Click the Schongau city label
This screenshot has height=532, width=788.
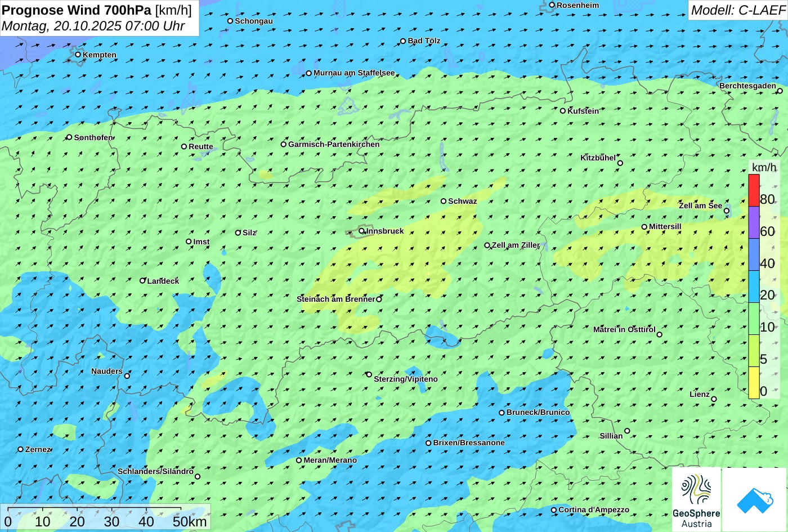click(x=254, y=21)
